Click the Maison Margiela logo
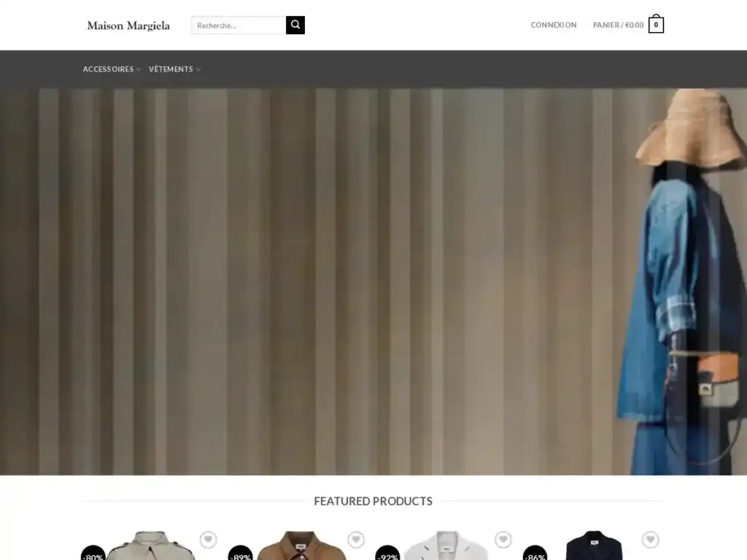Image resolution: width=747 pixels, height=560 pixels. coord(128,26)
